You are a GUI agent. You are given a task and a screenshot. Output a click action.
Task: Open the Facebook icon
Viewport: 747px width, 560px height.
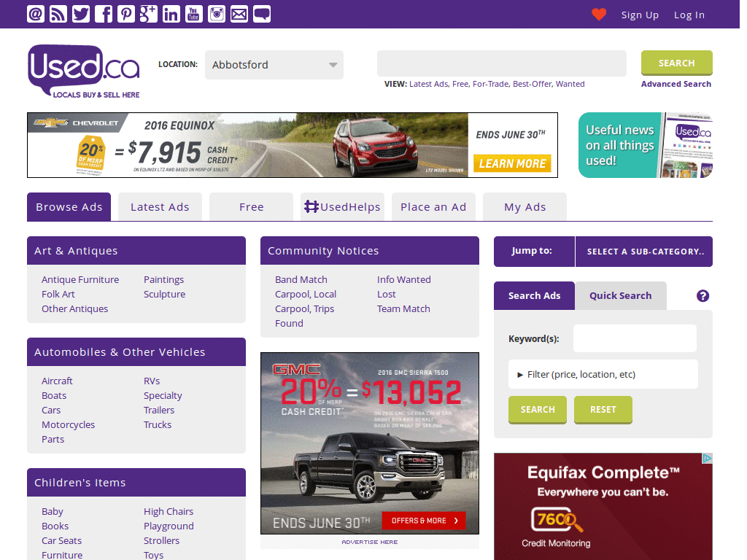(104, 14)
